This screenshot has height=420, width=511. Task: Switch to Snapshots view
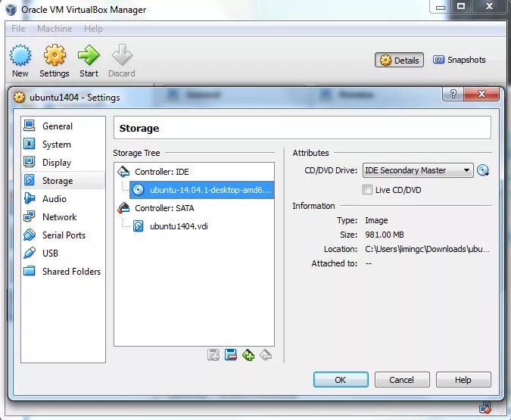coord(460,60)
